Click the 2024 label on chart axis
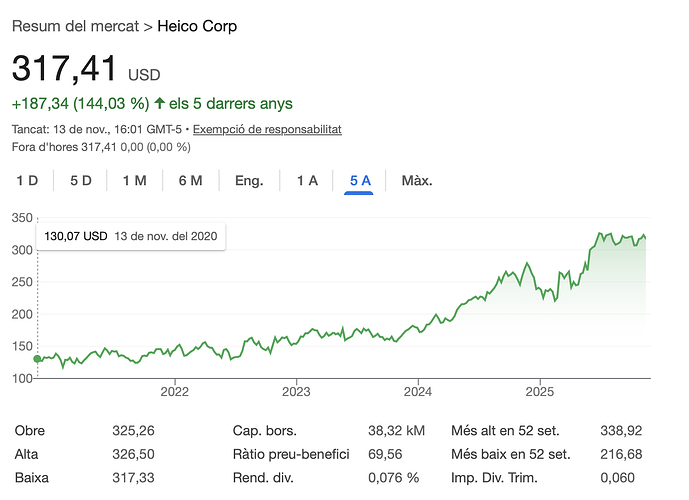The width and height of the screenshot is (689, 500). pos(417,389)
